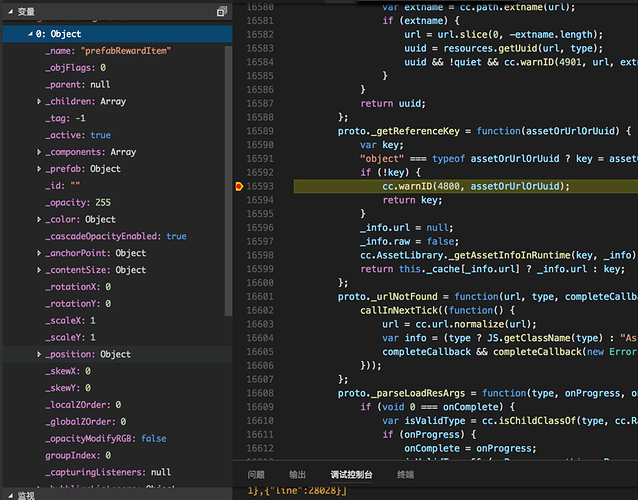
Task: Expand the _position Object variable
Action: 39,354
